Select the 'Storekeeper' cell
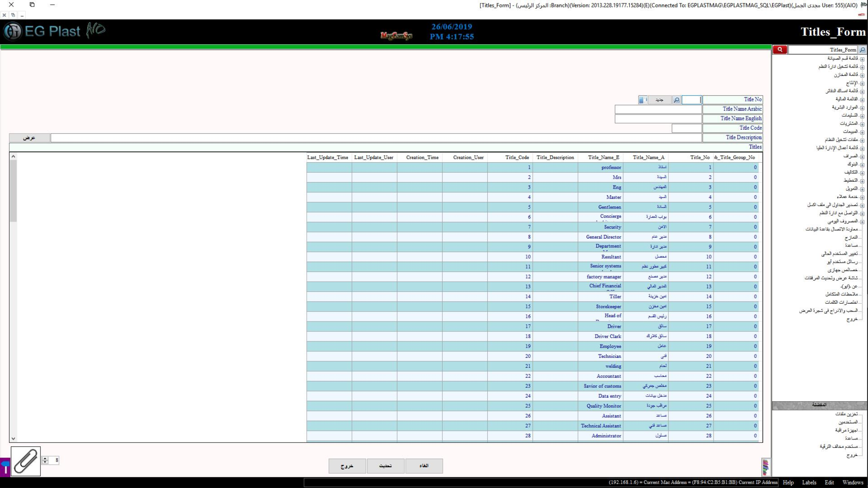This screenshot has height=488, width=868. [x=601, y=307]
